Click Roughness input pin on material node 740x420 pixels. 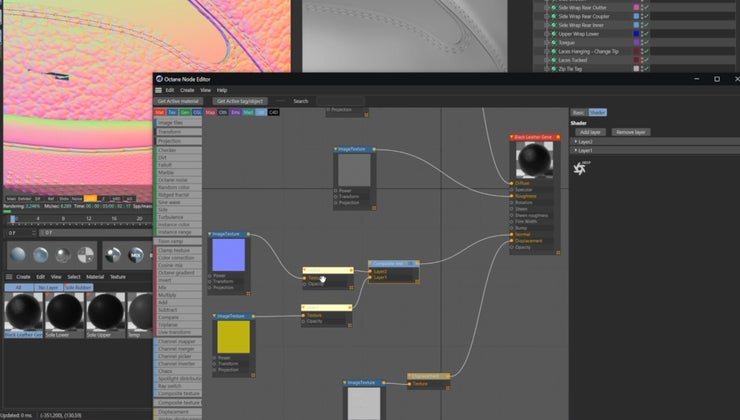click(512, 196)
